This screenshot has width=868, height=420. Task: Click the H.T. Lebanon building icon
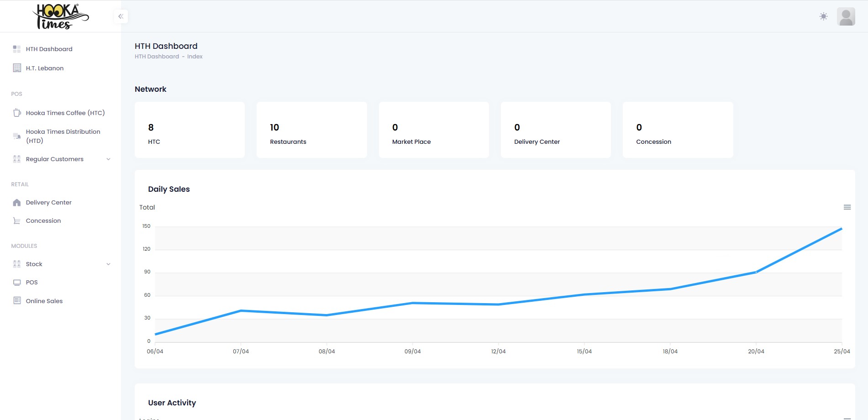point(17,68)
